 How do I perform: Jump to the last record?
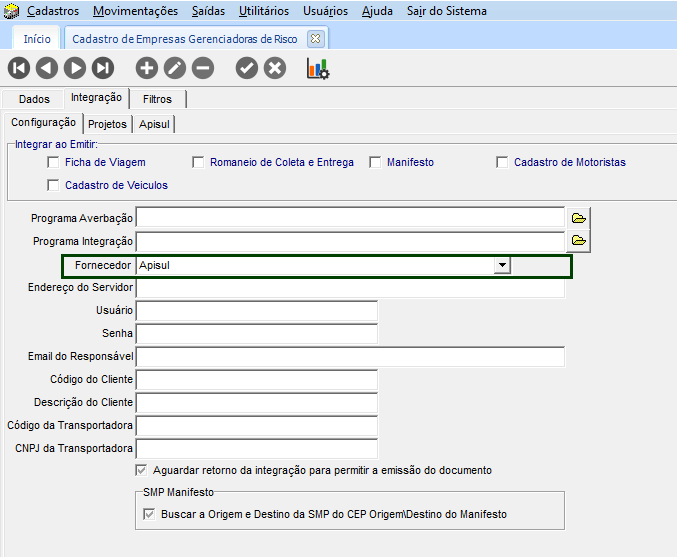(x=103, y=68)
